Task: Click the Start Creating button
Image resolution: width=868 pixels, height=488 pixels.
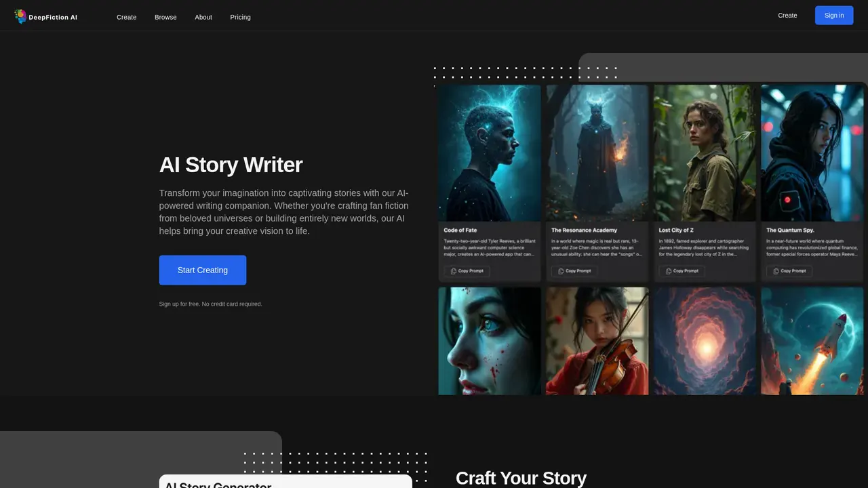Action: (x=203, y=270)
